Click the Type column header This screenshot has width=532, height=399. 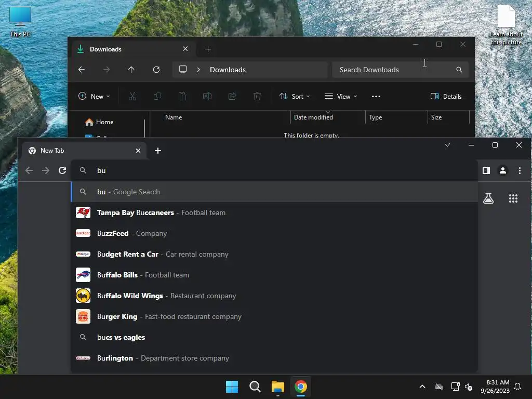click(x=375, y=117)
